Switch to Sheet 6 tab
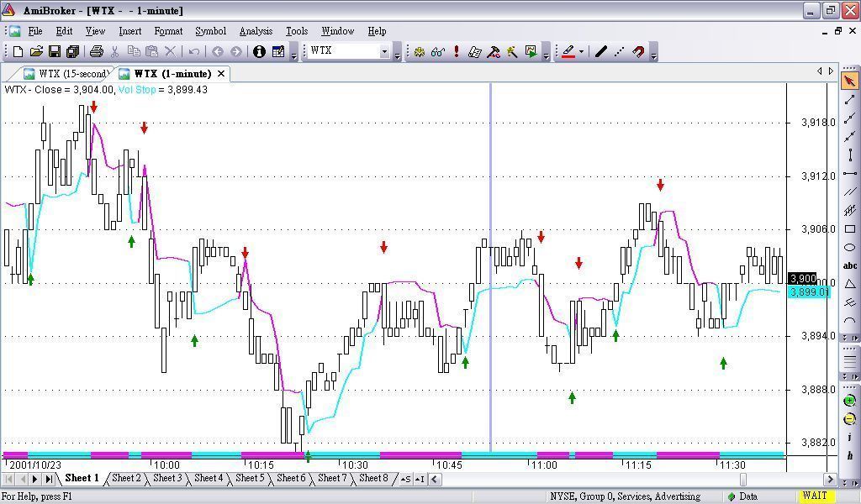The width and height of the screenshot is (861, 504). (x=291, y=478)
